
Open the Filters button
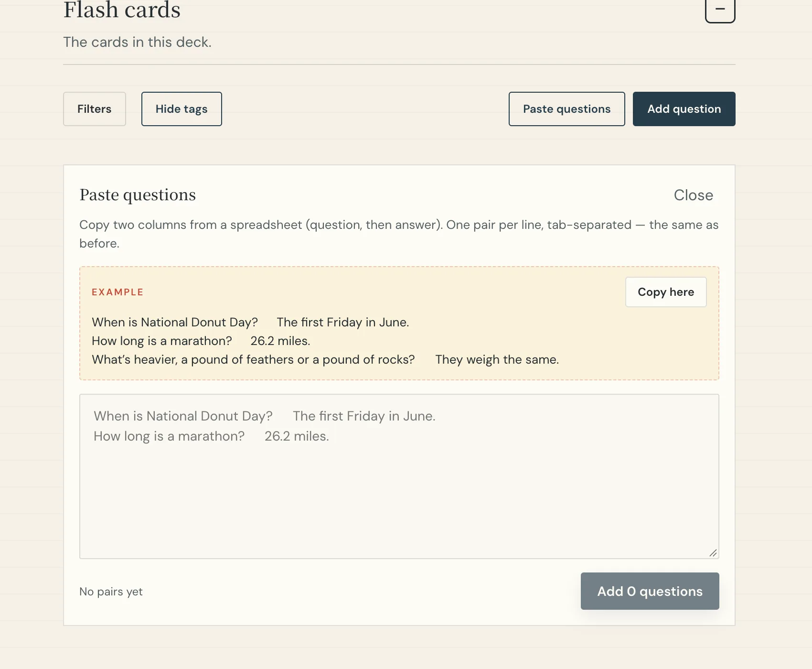coord(95,109)
